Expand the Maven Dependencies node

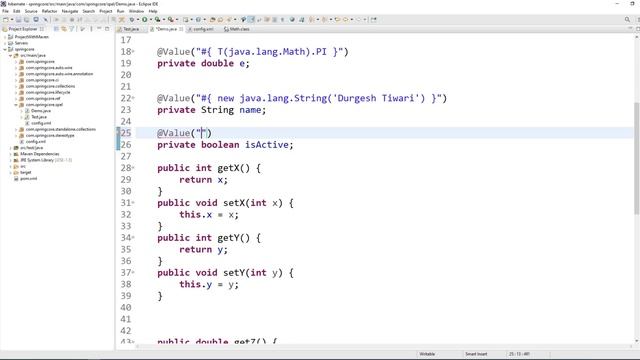pyautogui.click(x=11, y=154)
